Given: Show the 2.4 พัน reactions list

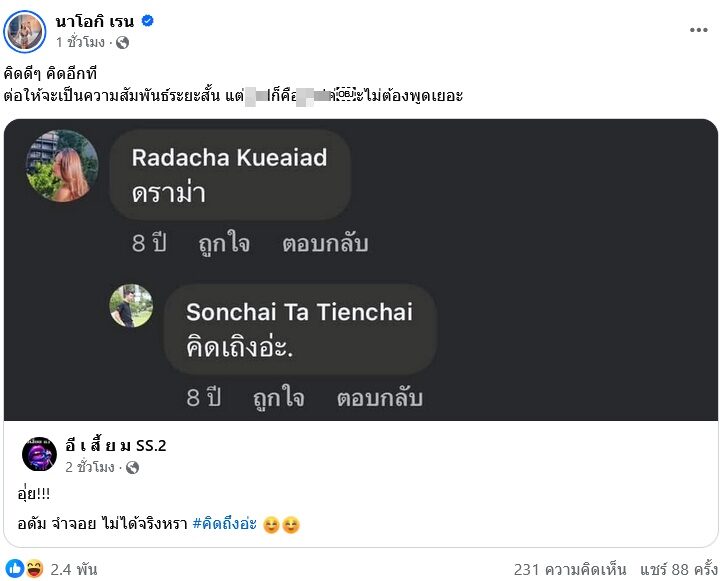Looking at the screenshot, I should coord(74,569).
